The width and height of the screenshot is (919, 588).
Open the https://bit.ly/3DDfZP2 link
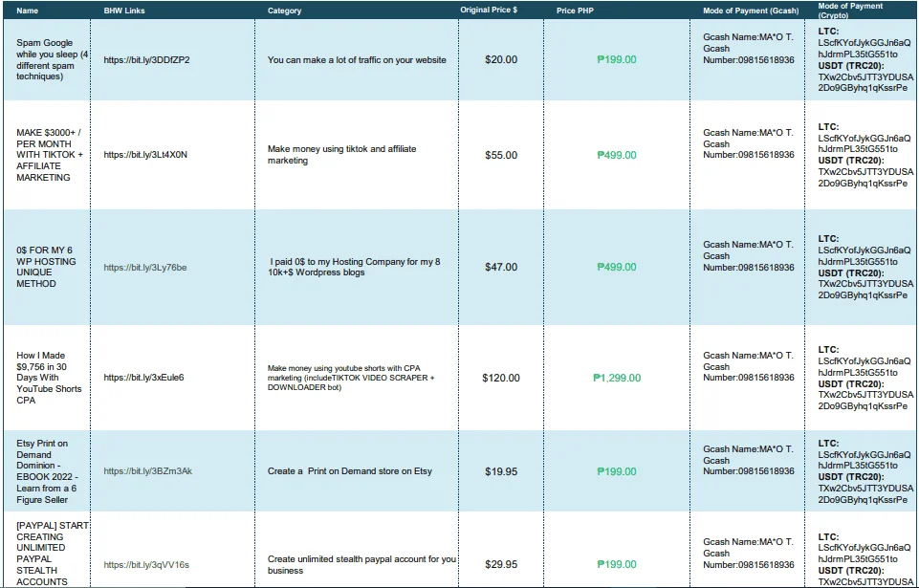pyautogui.click(x=146, y=60)
